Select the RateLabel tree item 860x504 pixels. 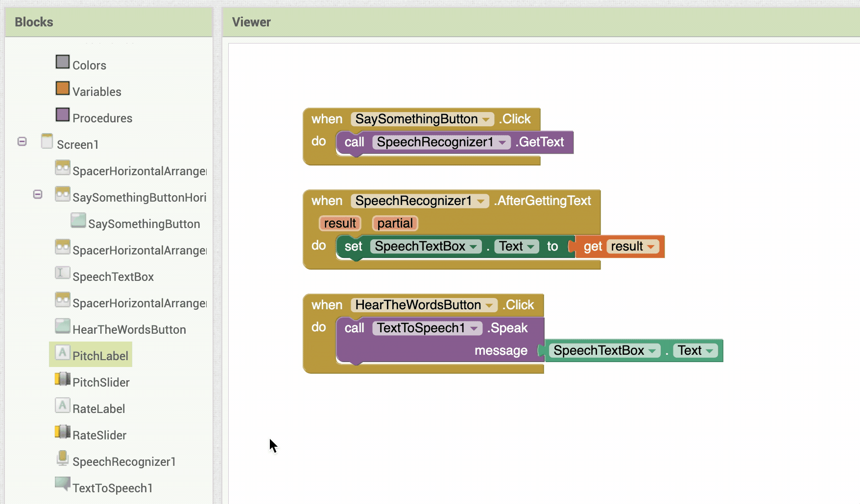(90, 408)
